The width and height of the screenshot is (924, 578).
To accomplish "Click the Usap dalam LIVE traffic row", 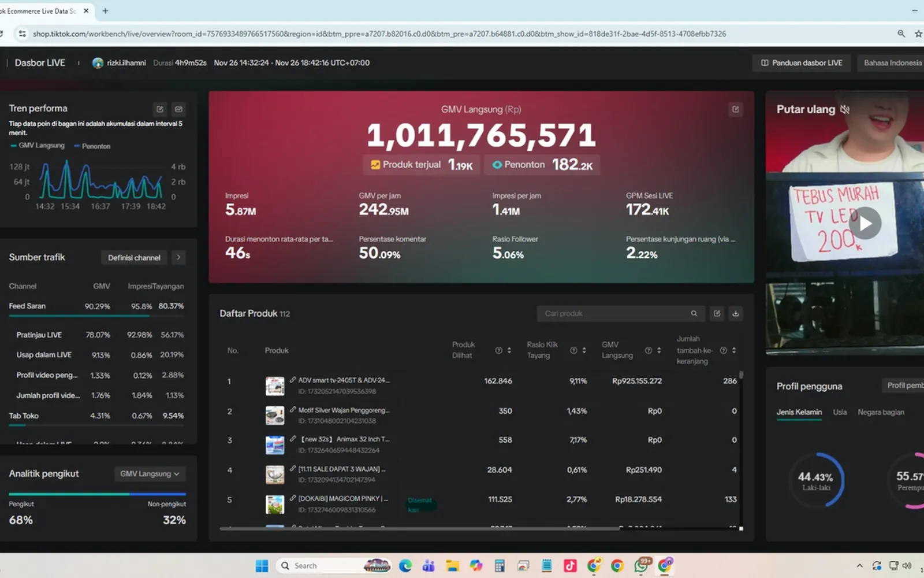I will pos(100,355).
